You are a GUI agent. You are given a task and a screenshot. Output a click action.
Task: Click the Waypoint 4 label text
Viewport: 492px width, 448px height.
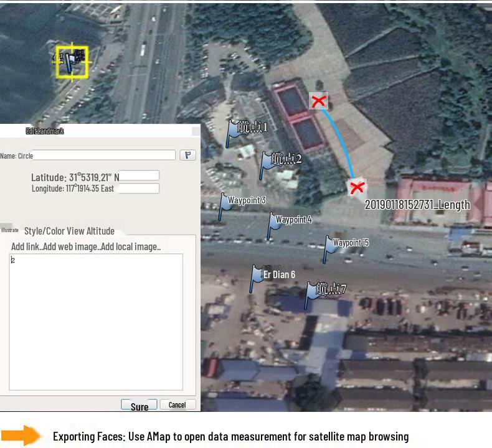294,220
